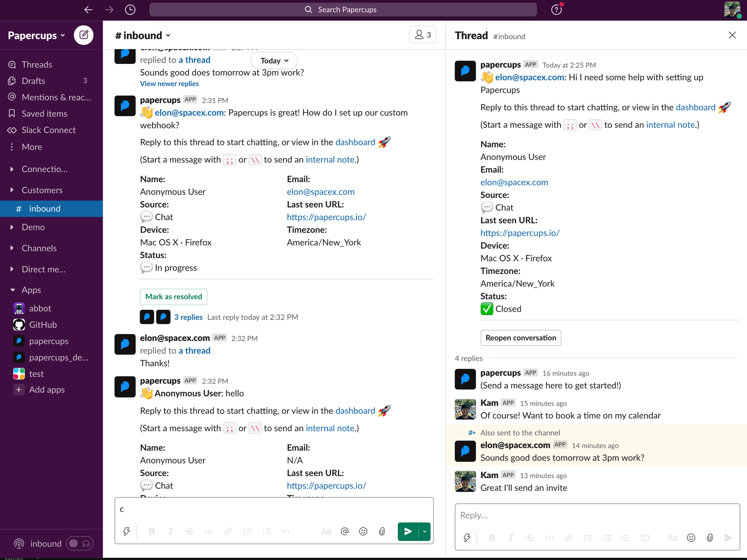Open Threads in the sidebar

coord(37,65)
